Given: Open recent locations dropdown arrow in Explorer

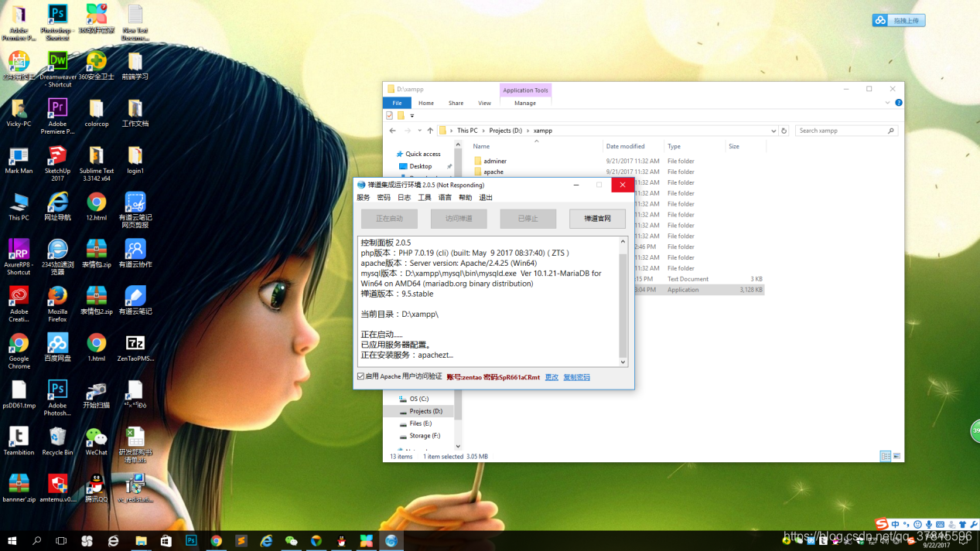Looking at the screenshot, I should (x=418, y=131).
